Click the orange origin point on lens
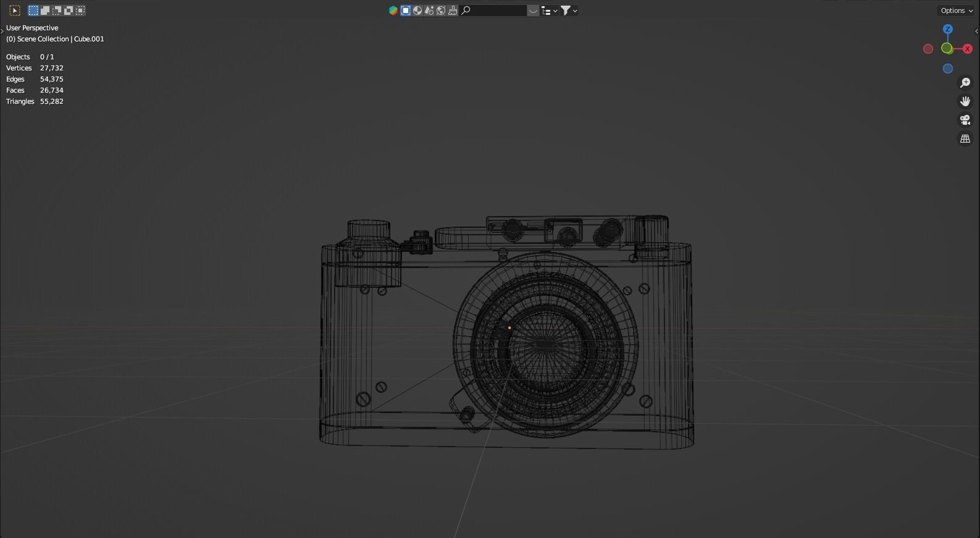This screenshot has width=980, height=538. point(509,328)
